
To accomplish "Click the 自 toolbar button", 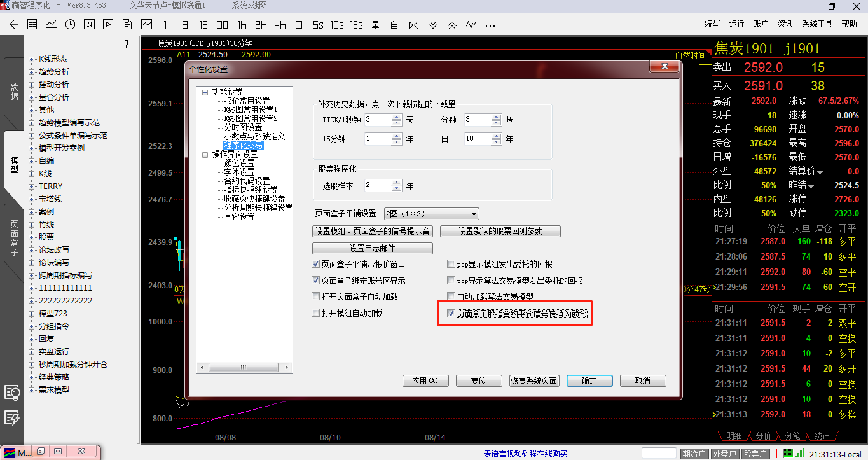I will 394,25.
